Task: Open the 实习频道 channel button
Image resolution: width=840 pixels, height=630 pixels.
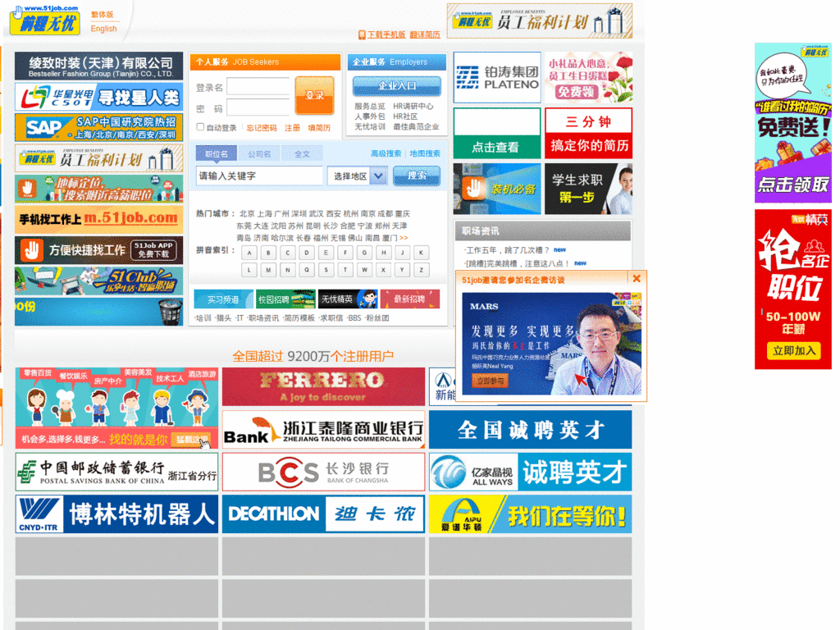Action: pos(223,299)
